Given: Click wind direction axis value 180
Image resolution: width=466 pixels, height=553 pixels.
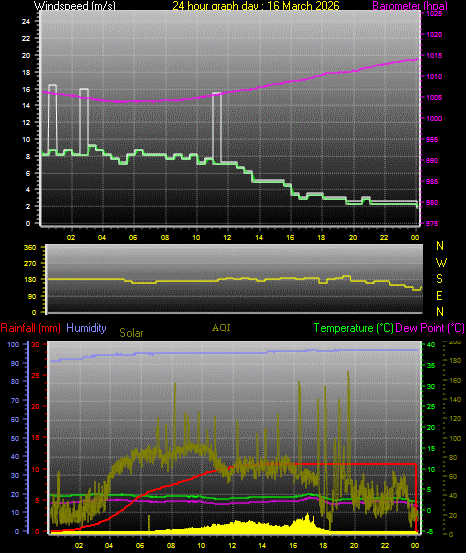Looking at the screenshot, I should (x=30, y=280).
